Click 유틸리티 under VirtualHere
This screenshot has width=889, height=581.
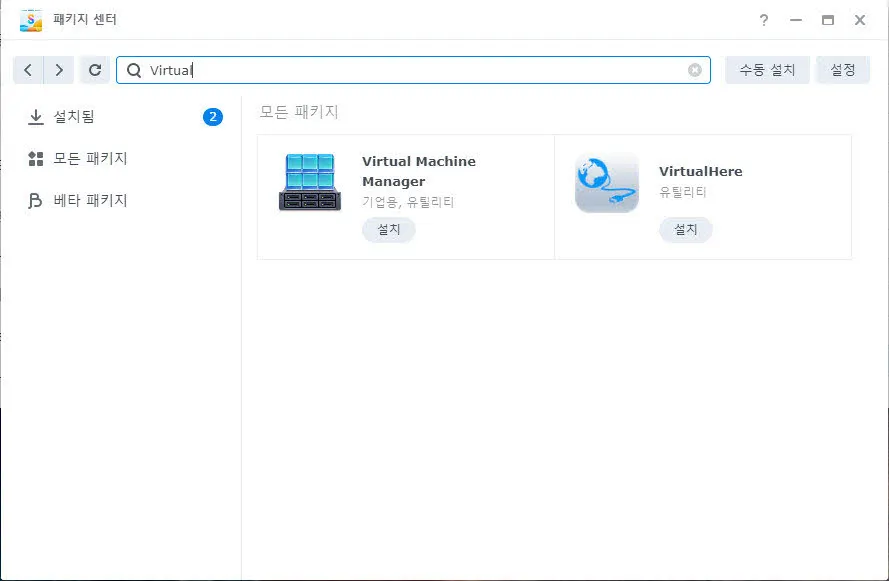point(683,192)
